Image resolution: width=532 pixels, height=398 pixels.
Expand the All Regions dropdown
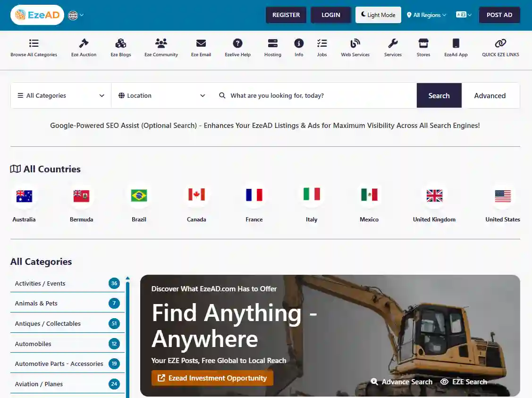[426, 15]
